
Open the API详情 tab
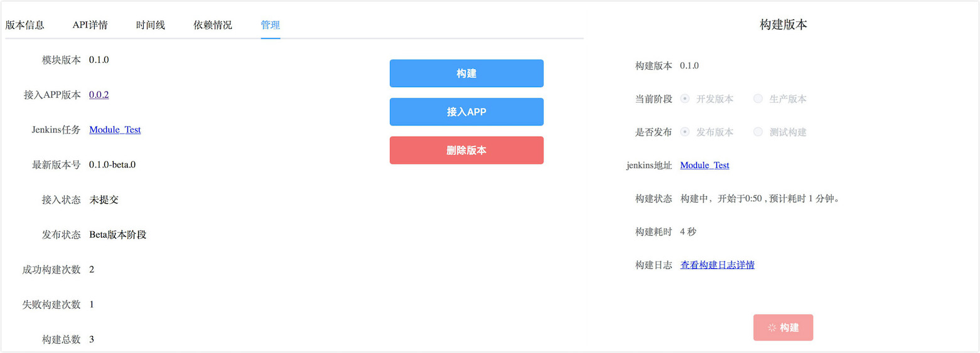90,25
